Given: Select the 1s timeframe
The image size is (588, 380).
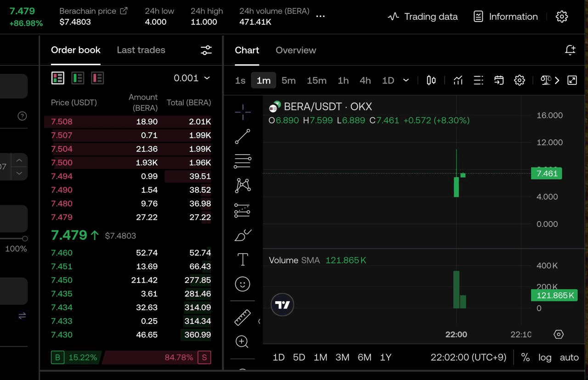Looking at the screenshot, I should click(240, 80).
